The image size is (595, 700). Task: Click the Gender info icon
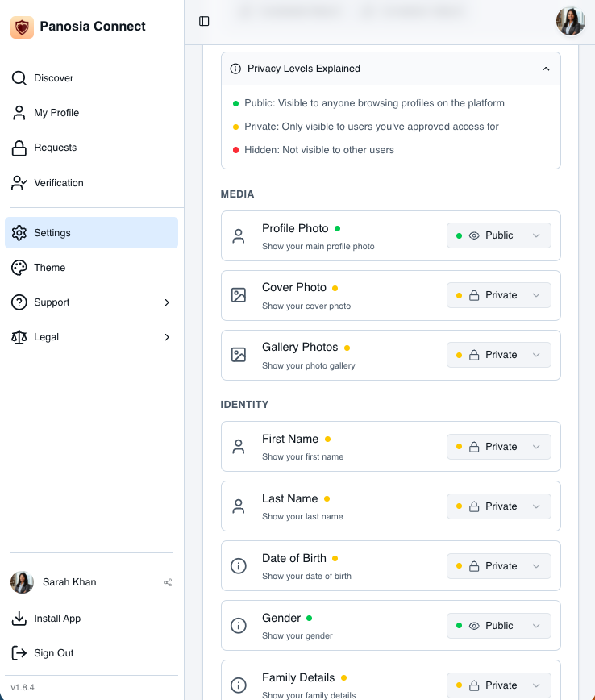coord(239,626)
